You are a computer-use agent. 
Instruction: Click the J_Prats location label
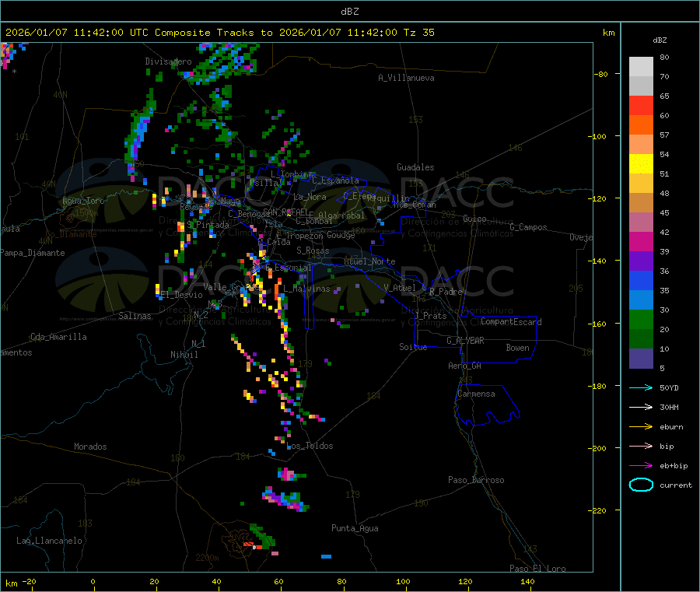430,316
